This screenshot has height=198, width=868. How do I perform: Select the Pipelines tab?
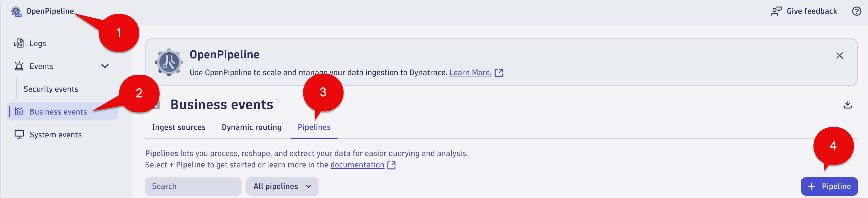[x=314, y=128]
